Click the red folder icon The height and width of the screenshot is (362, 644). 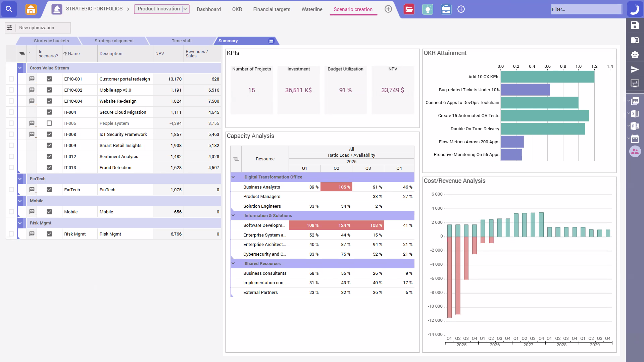[x=409, y=9]
